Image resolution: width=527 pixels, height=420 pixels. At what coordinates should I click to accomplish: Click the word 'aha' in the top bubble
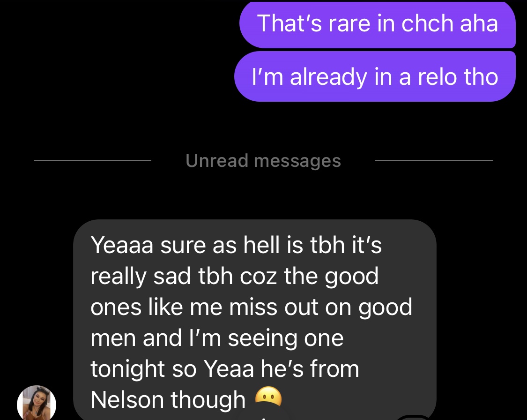coord(479,23)
